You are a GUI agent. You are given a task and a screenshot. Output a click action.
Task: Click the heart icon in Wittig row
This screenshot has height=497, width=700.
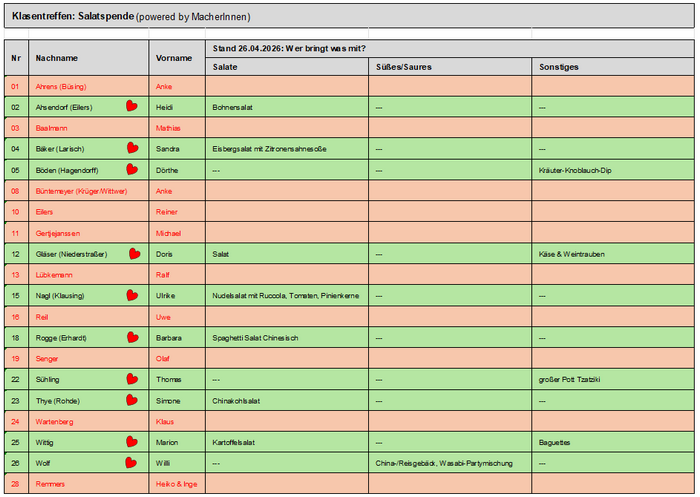tap(132, 442)
